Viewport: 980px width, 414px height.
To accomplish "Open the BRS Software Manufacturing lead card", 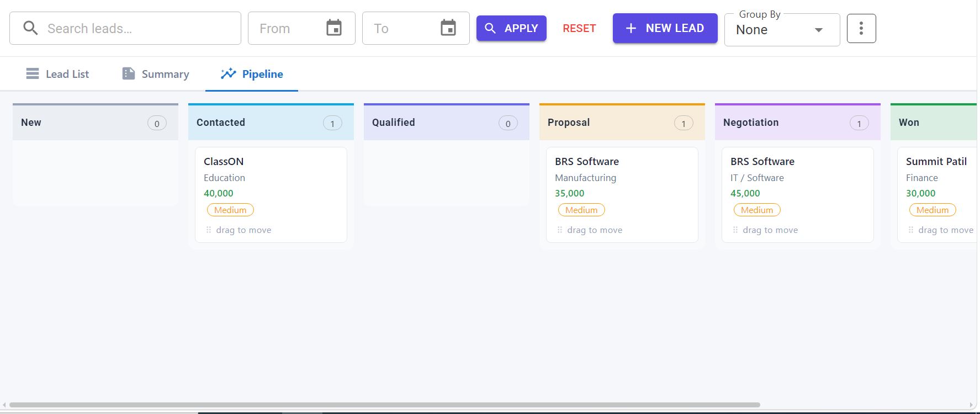I will click(x=622, y=194).
